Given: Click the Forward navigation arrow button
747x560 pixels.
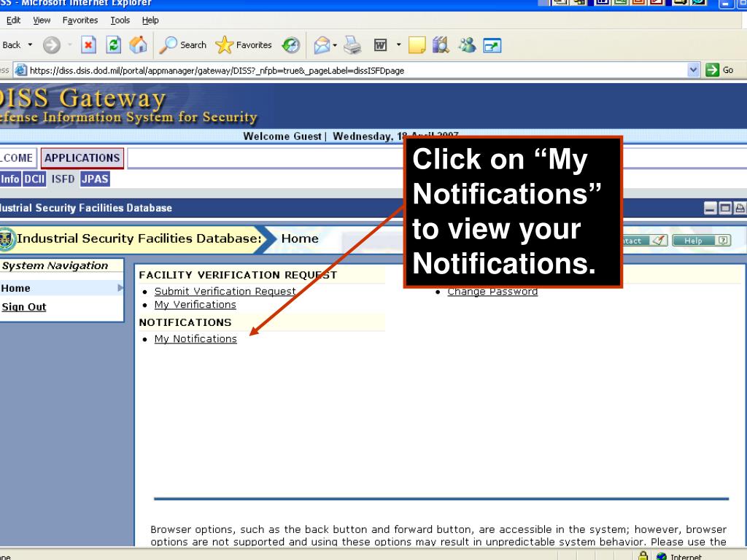Looking at the screenshot, I should (52, 45).
